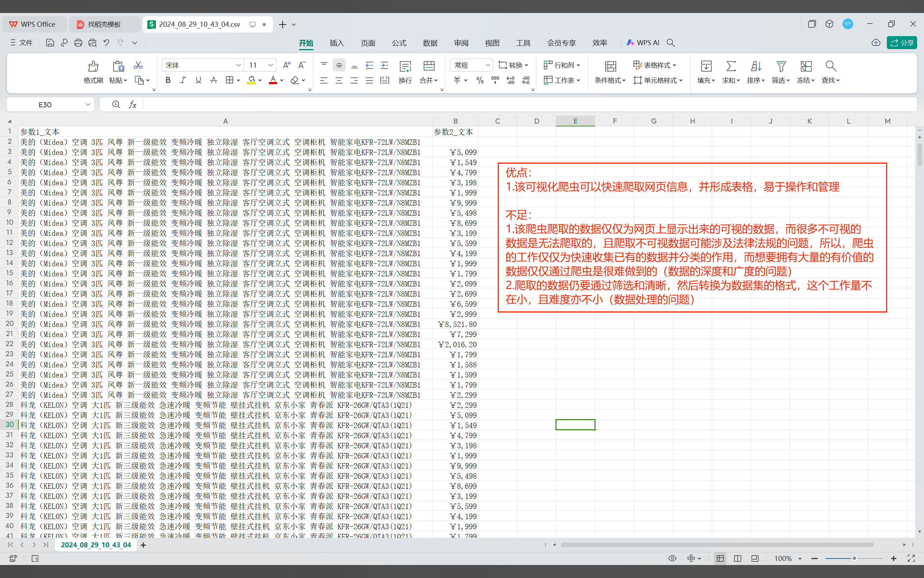The image size is (924, 578).
Task: Click the Convert (转换) button
Action: click(513, 65)
